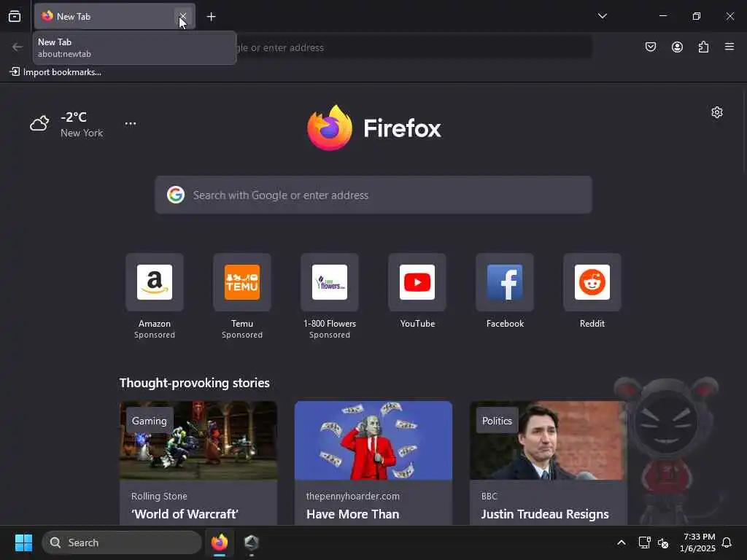Open the network tray icon
Image resolution: width=747 pixels, height=560 pixels.
pos(644,542)
